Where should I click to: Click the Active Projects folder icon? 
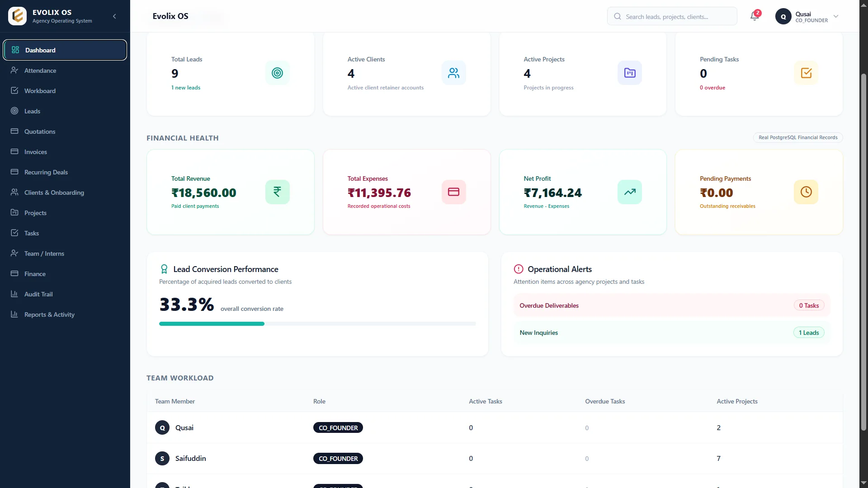click(x=630, y=73)
